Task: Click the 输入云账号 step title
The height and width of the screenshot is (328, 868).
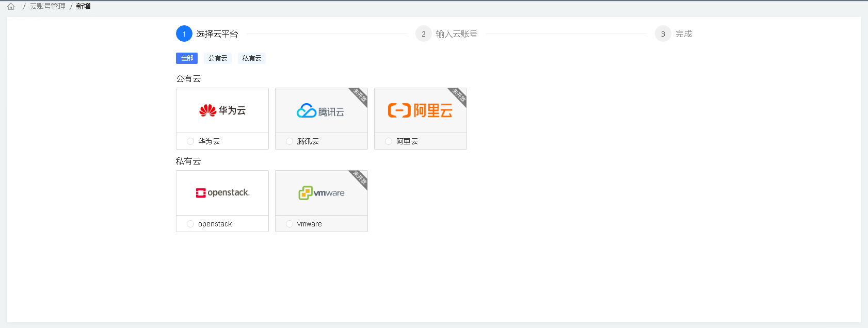Action: pyautogui.click(x=457, y=34)
